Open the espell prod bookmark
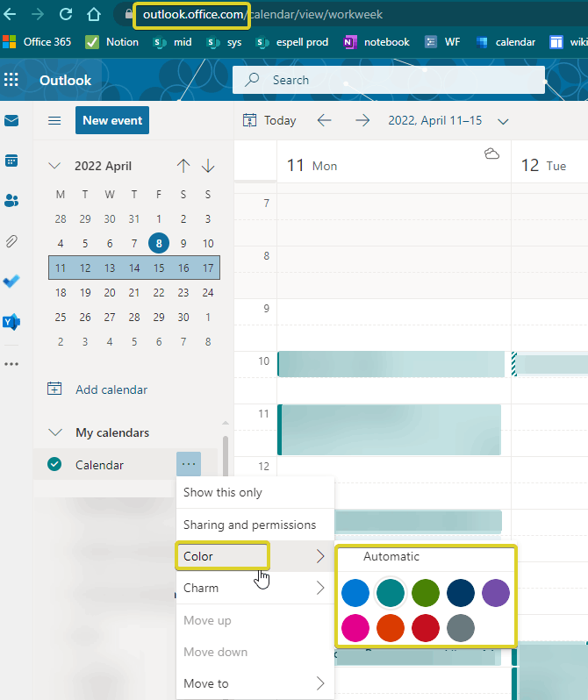 (292, 42)
